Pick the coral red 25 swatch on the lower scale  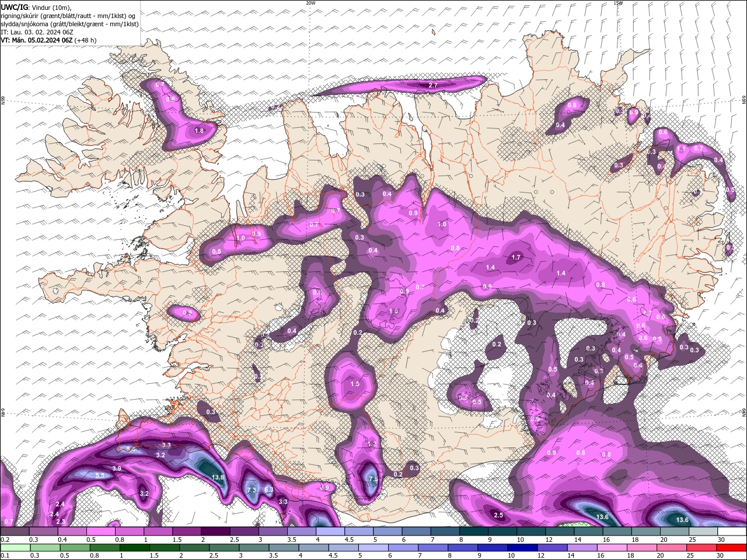point(701,548)
